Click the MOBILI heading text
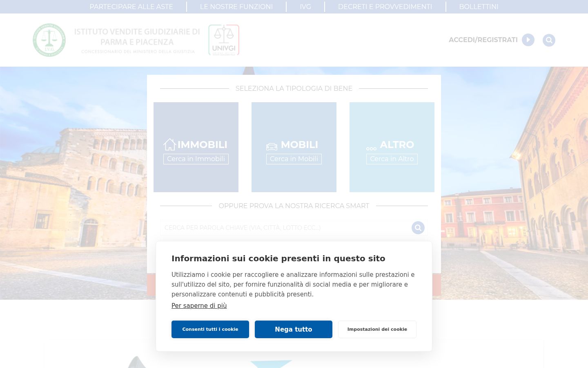Viewport: 588px width, 368px height. click(x=299, y=145)
